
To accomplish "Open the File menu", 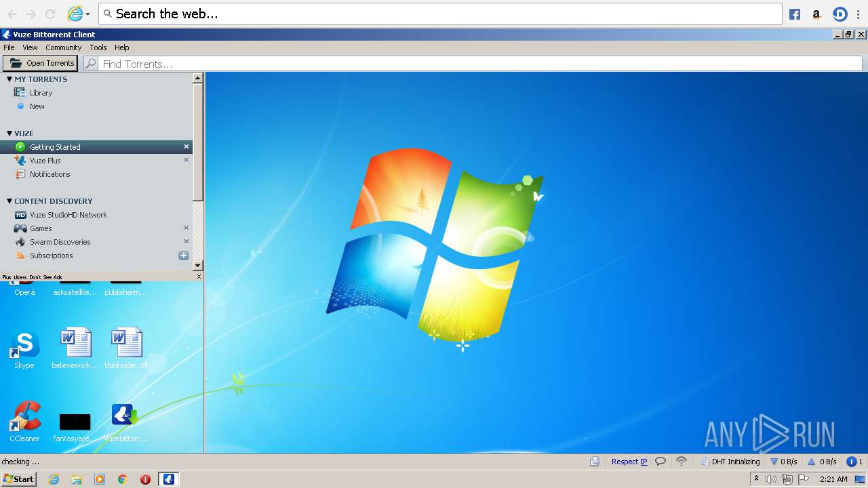I will (9, 47).
